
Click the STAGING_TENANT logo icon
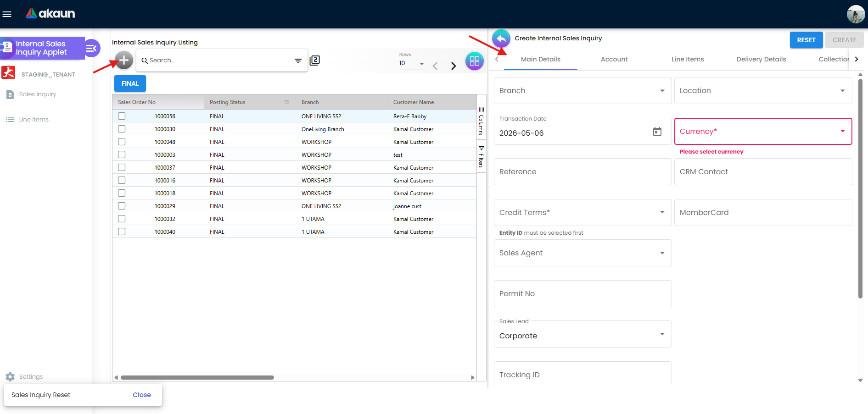[x=8, y=73]
